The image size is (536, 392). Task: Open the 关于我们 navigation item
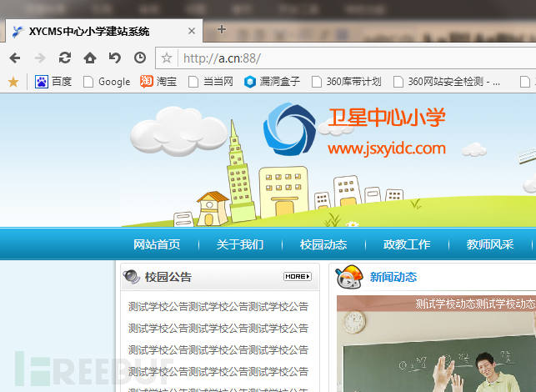point(240,244)
